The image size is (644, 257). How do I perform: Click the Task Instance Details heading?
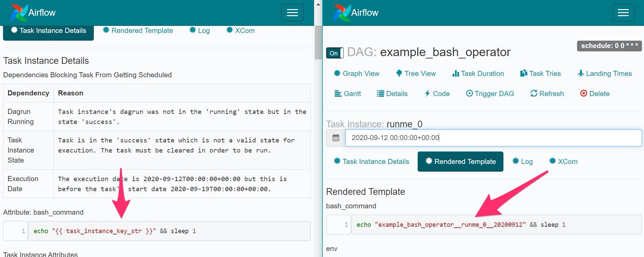46,61
